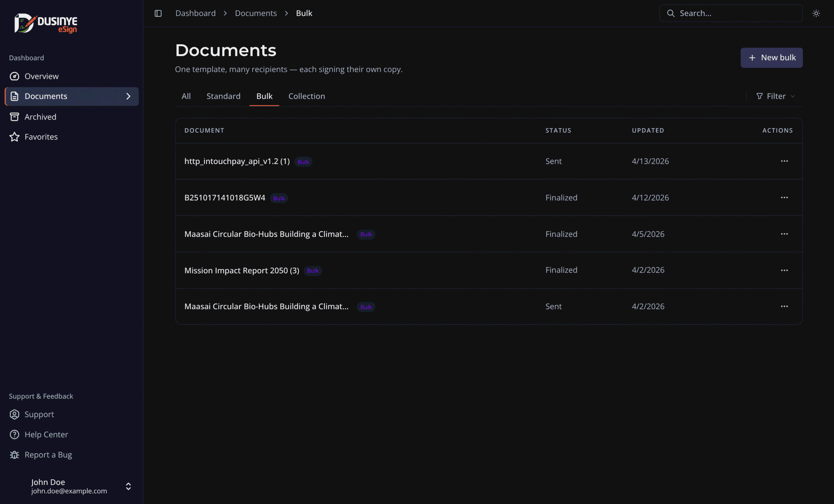The image size is (834, 504).
Task: Expand the John Doe account switcher
Action: coord(128,486)
